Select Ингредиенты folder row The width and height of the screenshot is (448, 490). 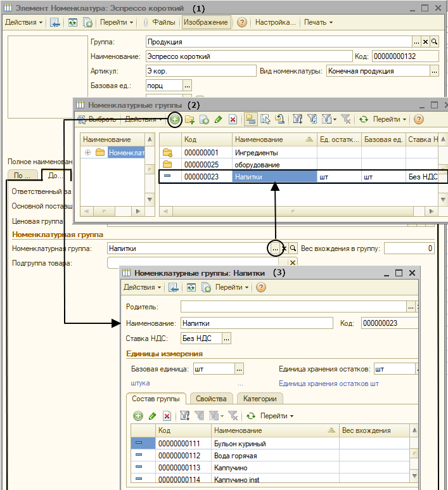click(298, 153)
